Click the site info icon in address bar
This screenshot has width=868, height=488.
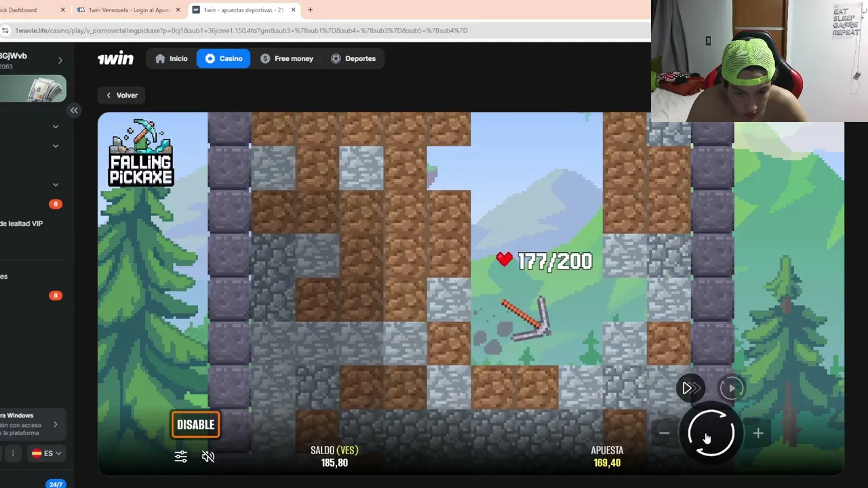tap(6, 30)
